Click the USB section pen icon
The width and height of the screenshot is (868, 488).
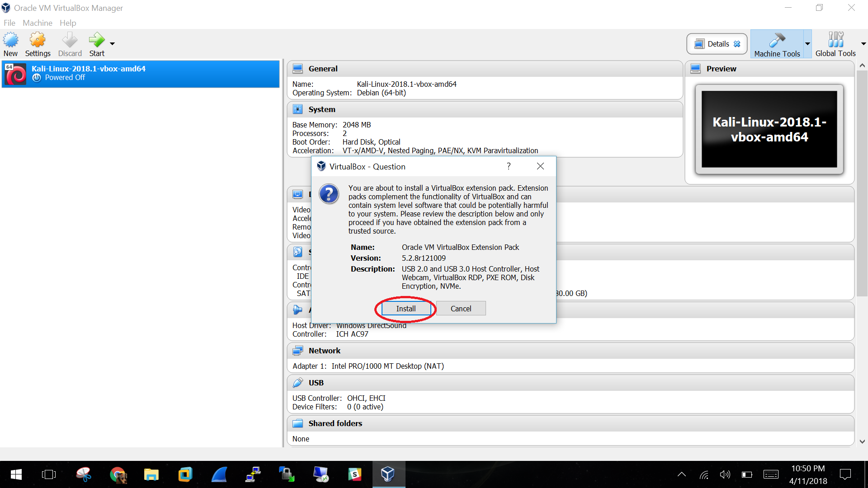tap(297, 383)
